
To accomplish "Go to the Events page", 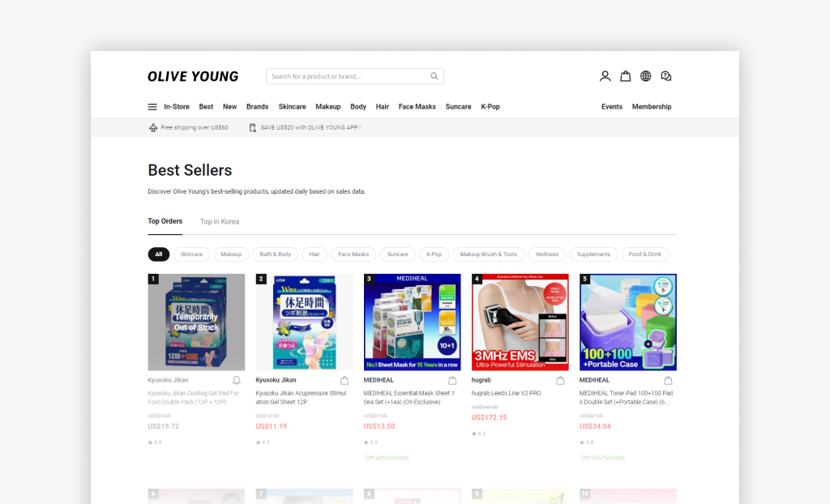I will (612, 106).
